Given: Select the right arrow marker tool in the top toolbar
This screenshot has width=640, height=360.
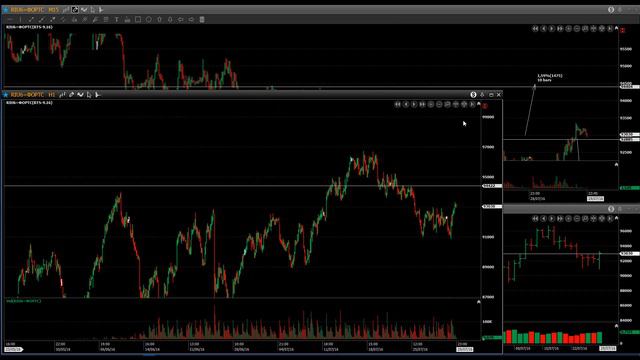Looking at the screenshot, I should click(191, 20).
